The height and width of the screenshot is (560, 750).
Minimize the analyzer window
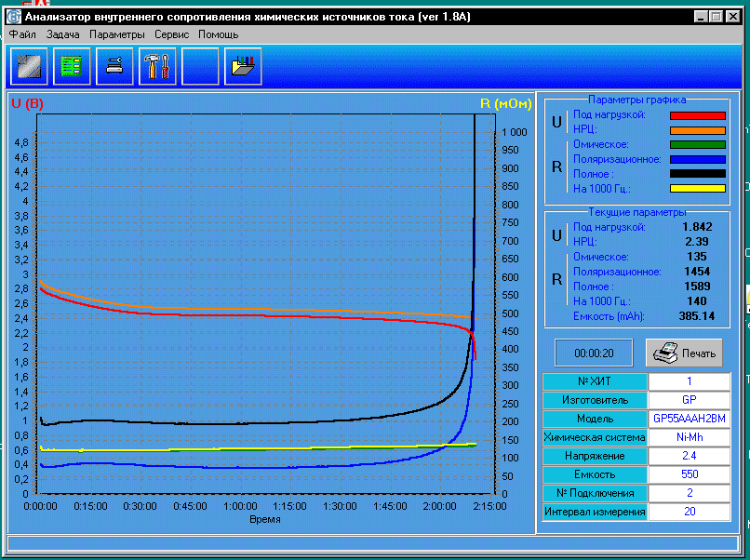701,17
